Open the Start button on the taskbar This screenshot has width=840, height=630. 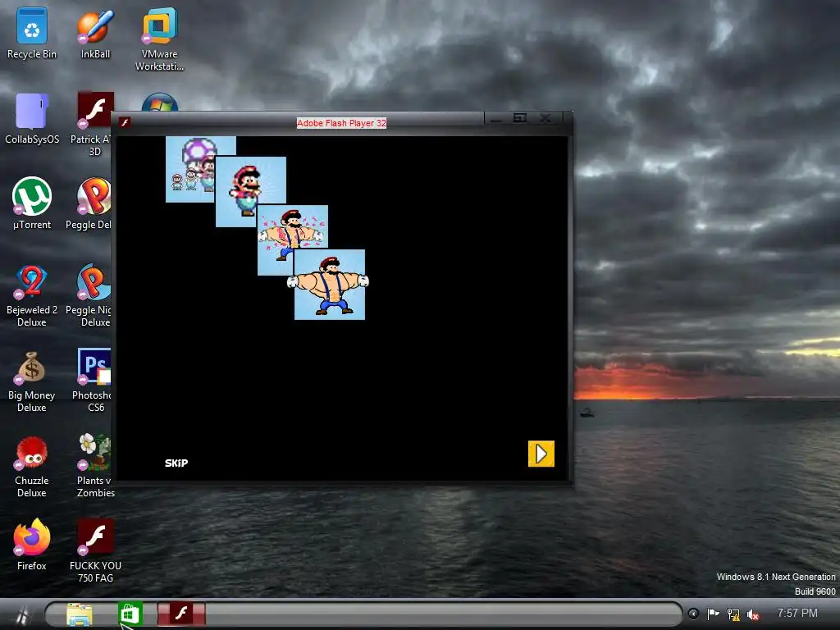(21, 615)
